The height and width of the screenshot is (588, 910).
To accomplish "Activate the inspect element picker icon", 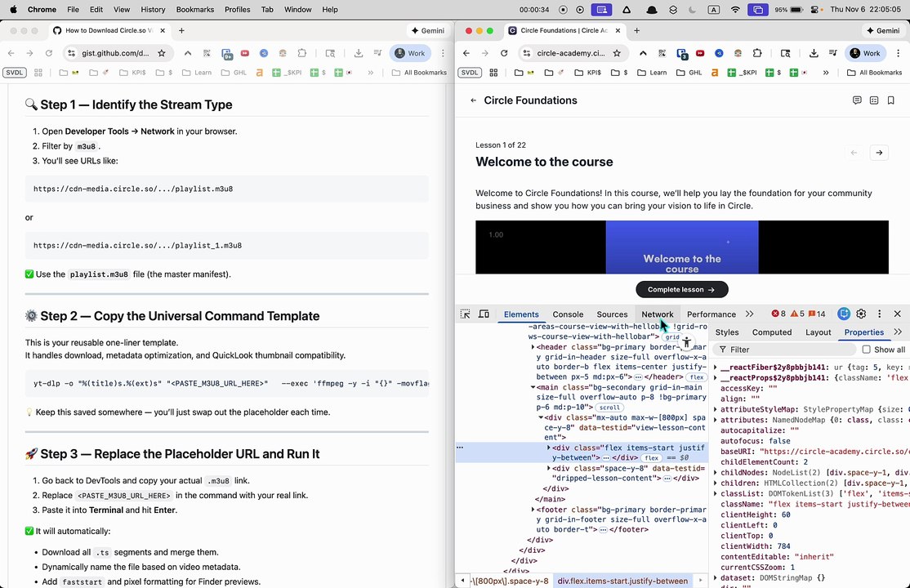I will [x=465, y=314].
